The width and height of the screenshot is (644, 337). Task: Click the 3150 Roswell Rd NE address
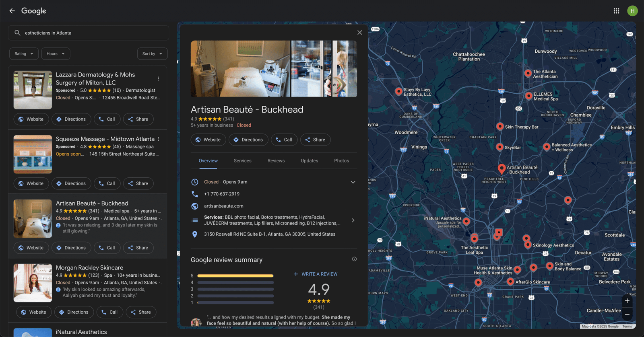270,234
